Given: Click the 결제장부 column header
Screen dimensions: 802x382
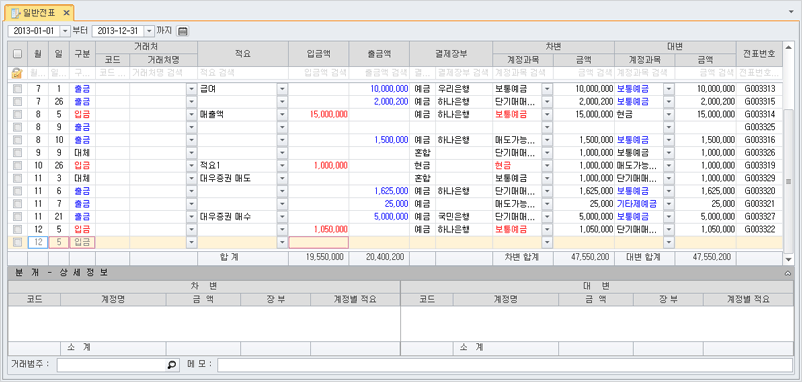Looking at the screenshot, I should (x=451, y=54).
